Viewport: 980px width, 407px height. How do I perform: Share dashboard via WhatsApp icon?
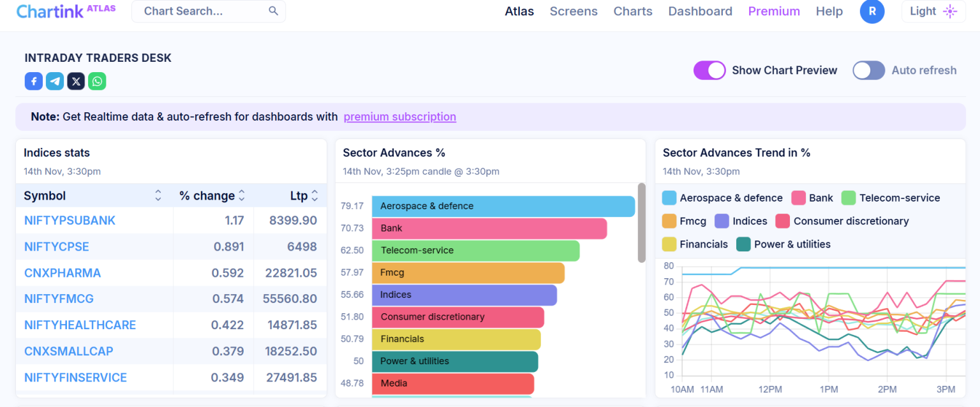point(97,81)
